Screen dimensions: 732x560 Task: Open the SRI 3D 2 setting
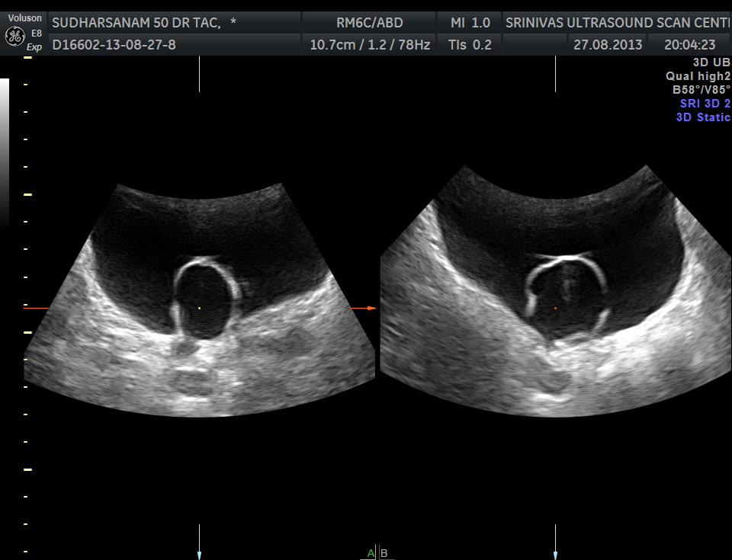(x=705, y=104)
